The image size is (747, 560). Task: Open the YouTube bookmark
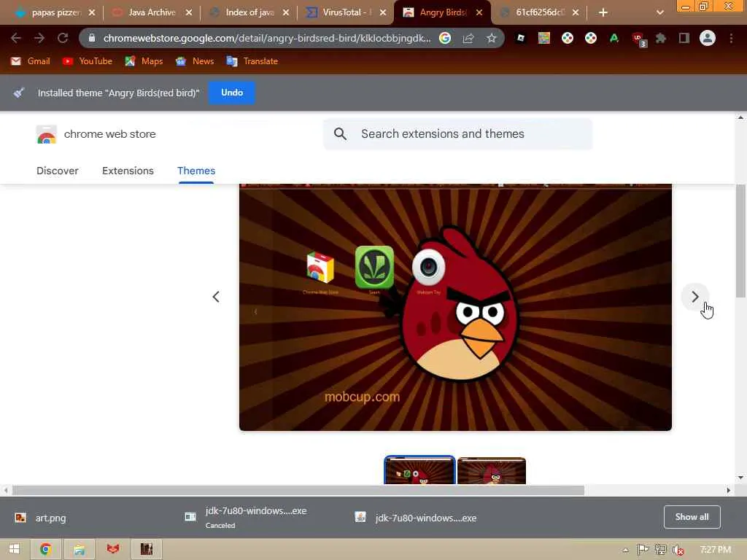[88, 61]
